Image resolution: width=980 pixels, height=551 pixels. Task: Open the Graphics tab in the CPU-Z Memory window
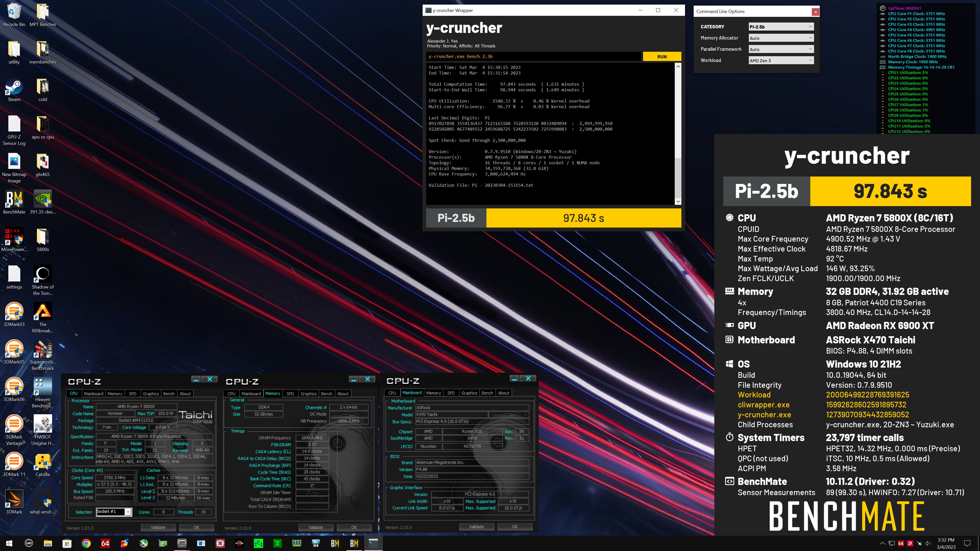(x=308, y=394)
